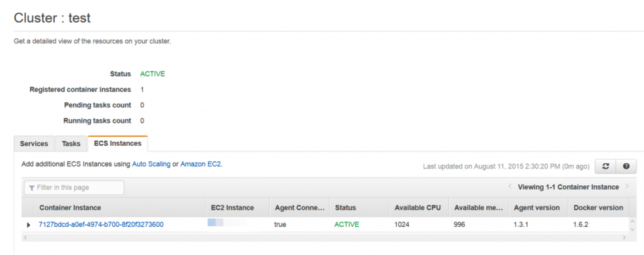
Task: Open the Amazon EC2 link
Action: point(201,164)
